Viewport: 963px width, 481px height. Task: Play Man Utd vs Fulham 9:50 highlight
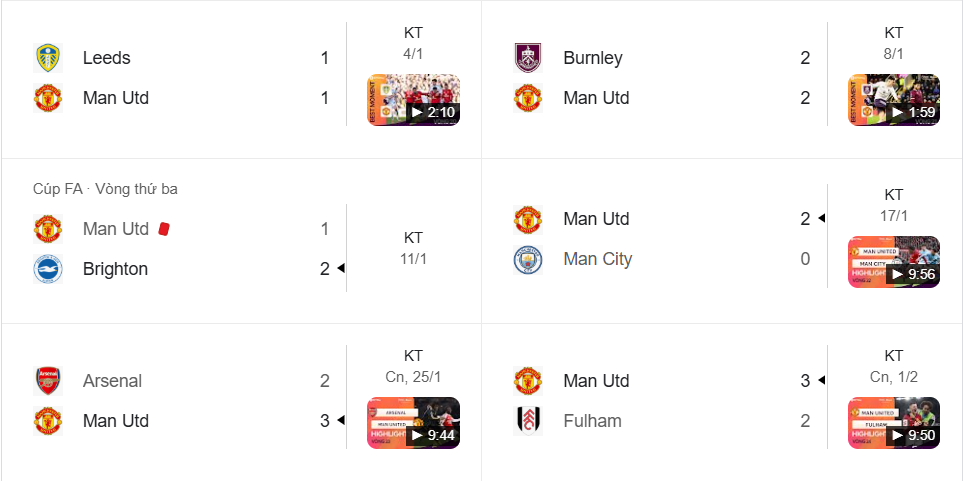click(893, 423)
